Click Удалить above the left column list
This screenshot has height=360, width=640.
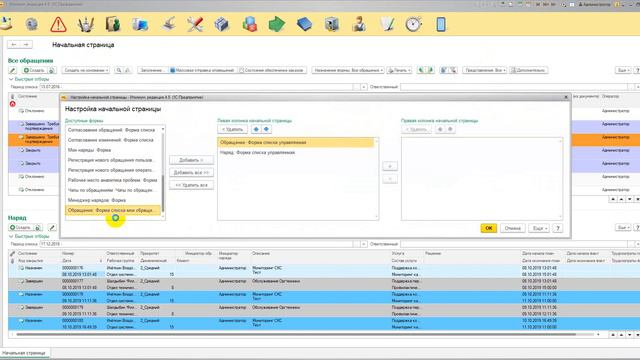pyautogui.click(x=232, y=129)
